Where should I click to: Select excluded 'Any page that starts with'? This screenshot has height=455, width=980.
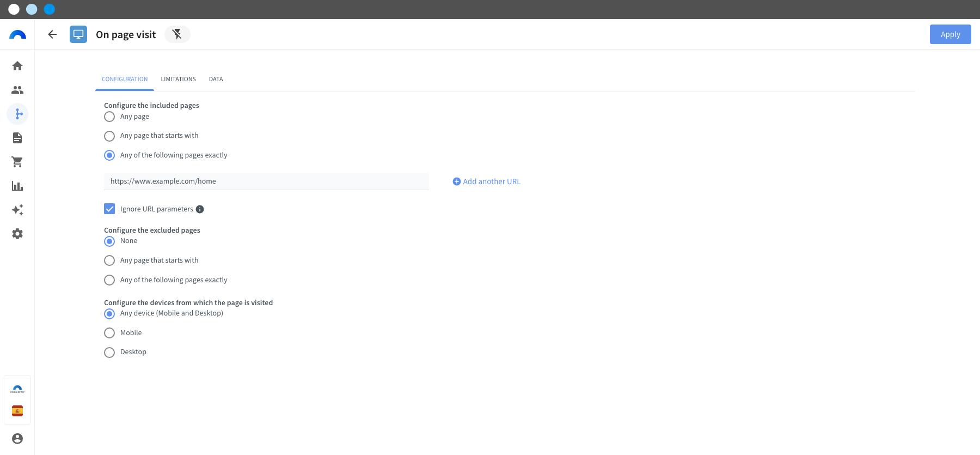[x=109, y=260]
